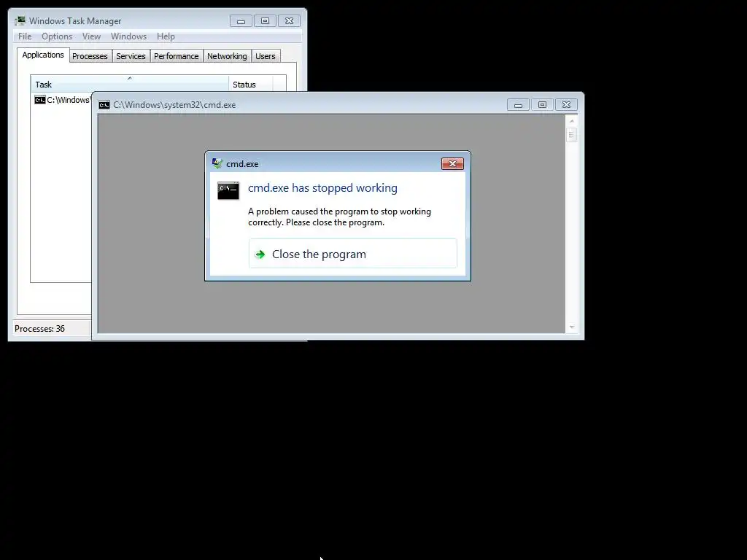Maximize the Windows Task Manager window
Image resolution: width=747 pixels, height=560 pixels.
[265, 21]
